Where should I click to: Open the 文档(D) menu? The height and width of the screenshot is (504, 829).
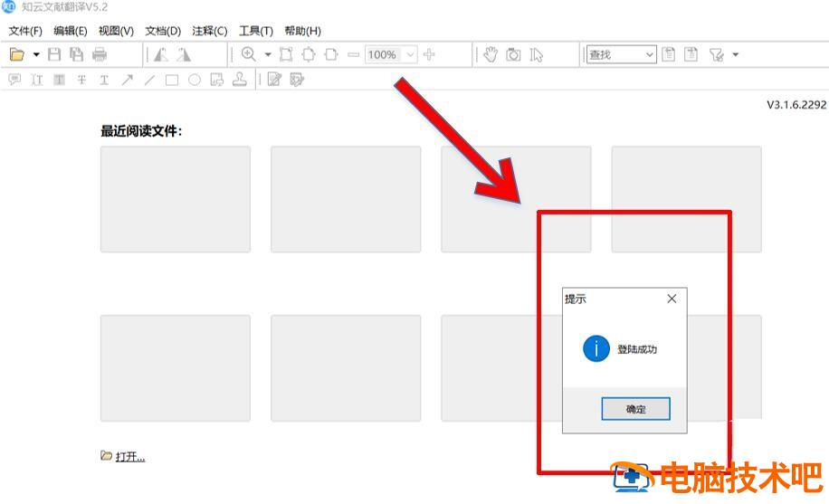pos(163,31)
